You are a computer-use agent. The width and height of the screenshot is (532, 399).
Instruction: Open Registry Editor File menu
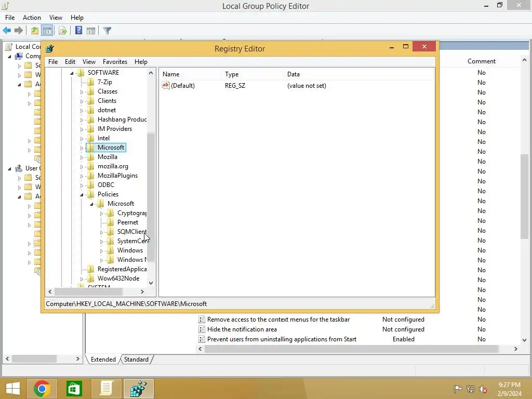pos(53,62)
